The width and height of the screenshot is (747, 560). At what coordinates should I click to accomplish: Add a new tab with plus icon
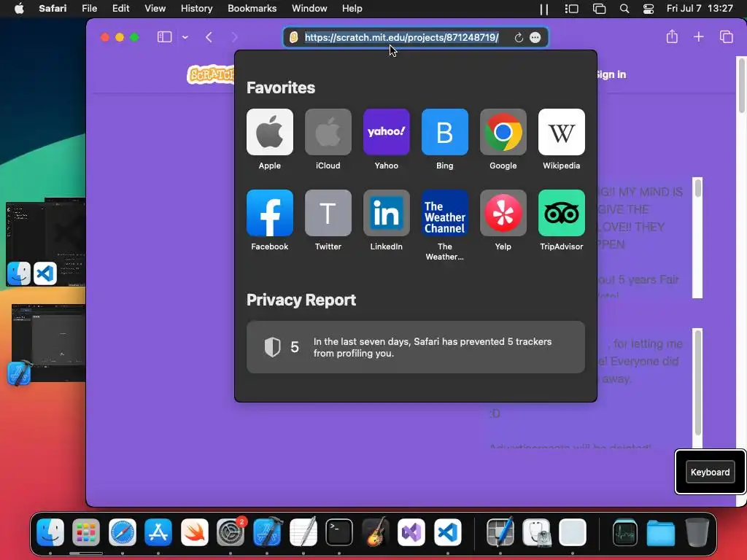point(698,36)
